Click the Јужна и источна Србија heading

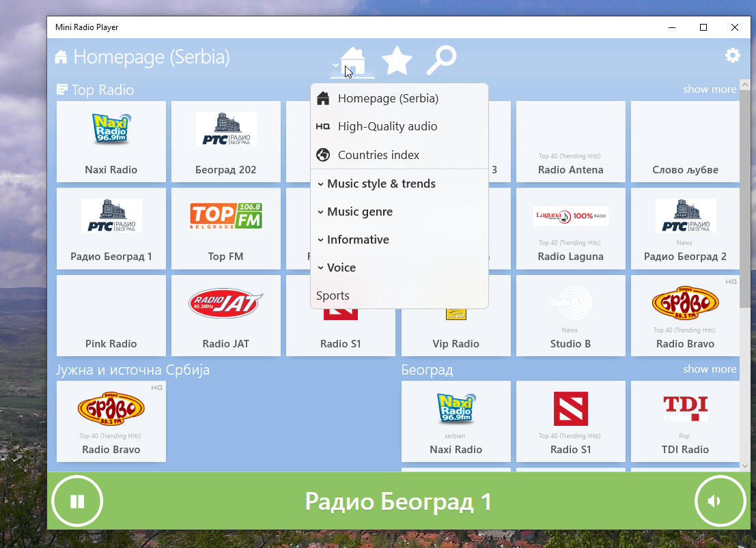tap(133, 370)
